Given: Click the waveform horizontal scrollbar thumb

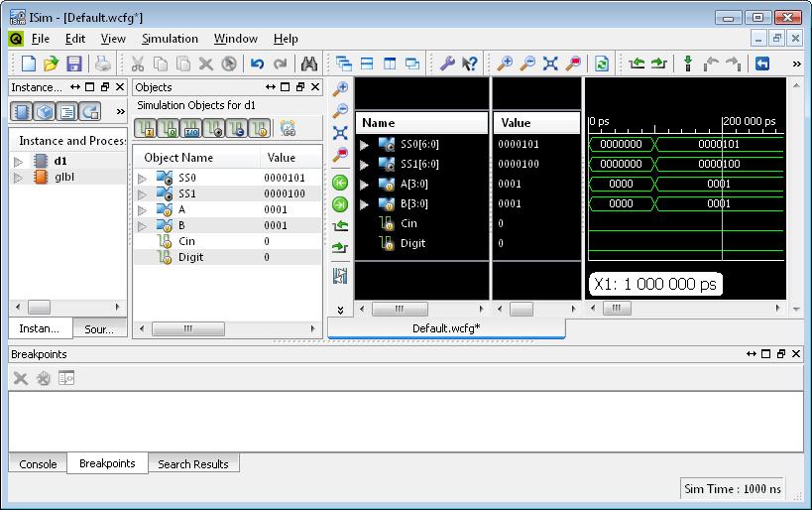Looking at the screenshot, I should pos(616,309).
